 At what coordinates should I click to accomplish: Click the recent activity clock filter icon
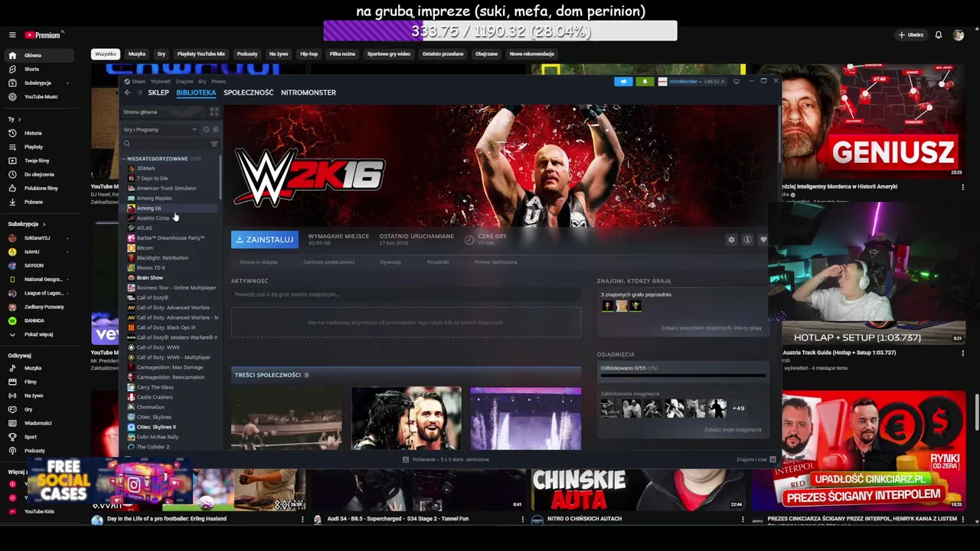click(206, 129)
